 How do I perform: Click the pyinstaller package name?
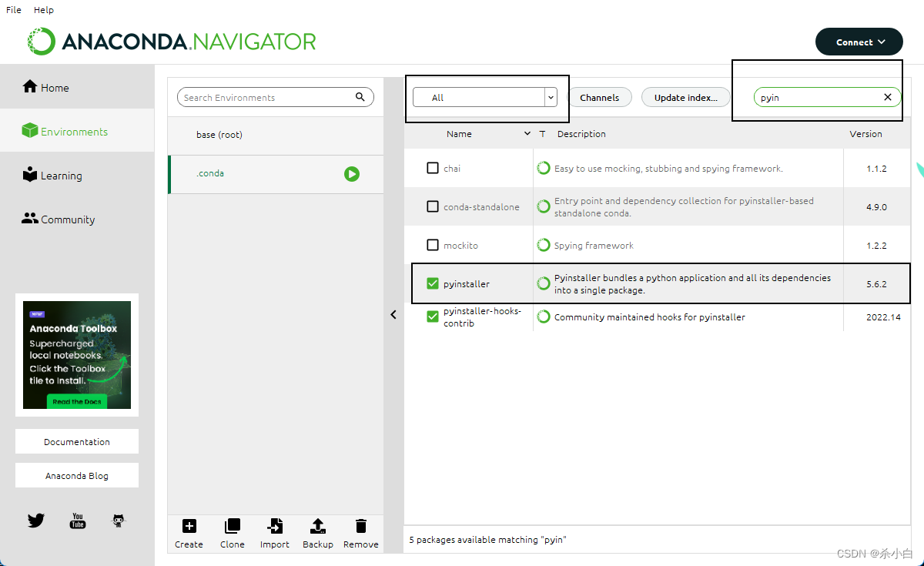coord(467,284)
